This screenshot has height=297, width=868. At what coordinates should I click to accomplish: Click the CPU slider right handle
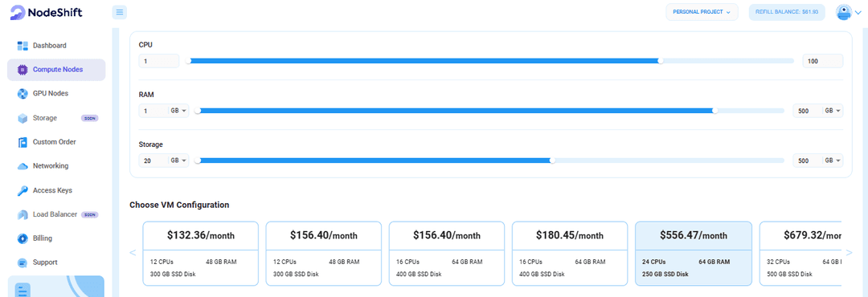pyautogui.click(x=661, y=61)
